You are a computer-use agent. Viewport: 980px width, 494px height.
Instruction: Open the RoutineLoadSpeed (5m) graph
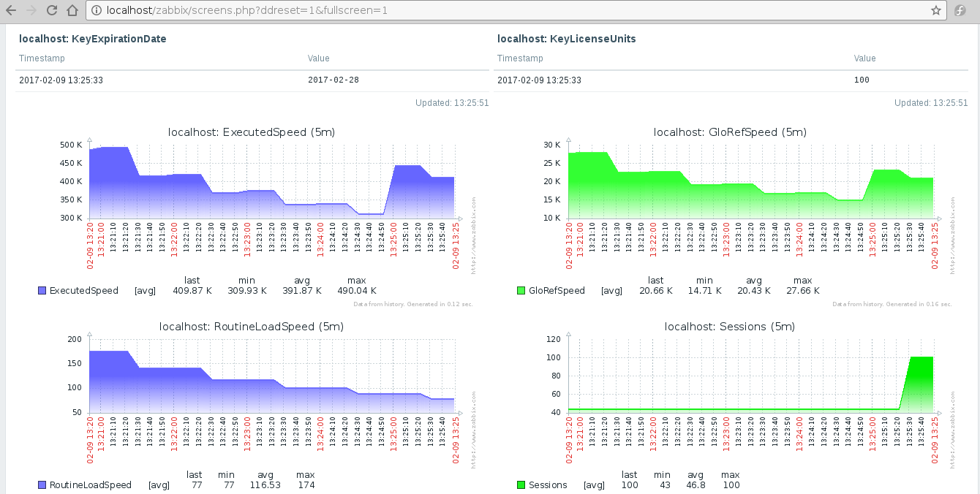point(272,380)
